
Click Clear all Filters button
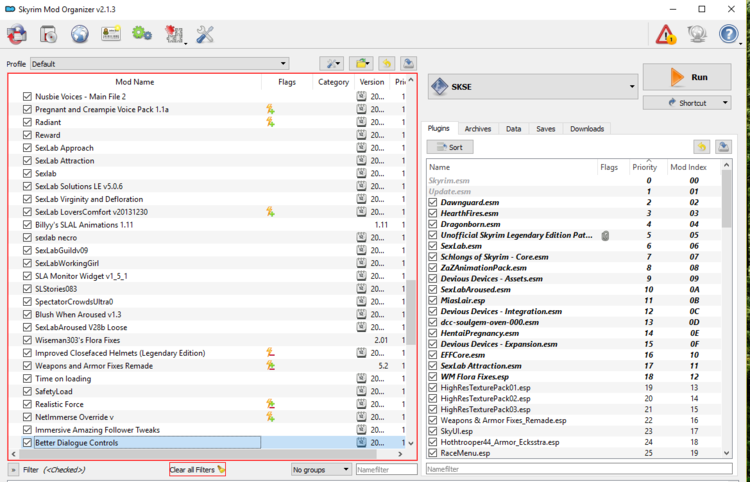point(198,470)
